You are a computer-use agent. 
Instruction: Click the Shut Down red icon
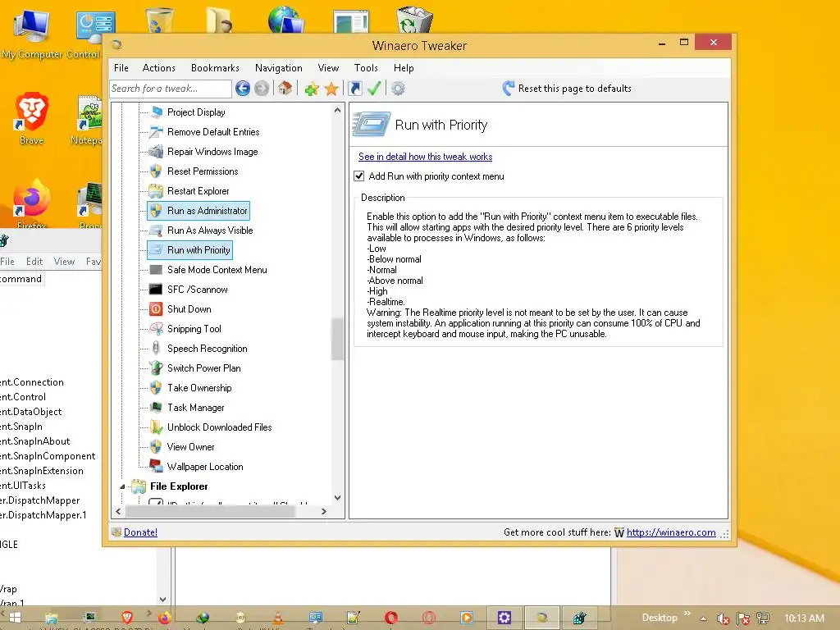155,309
